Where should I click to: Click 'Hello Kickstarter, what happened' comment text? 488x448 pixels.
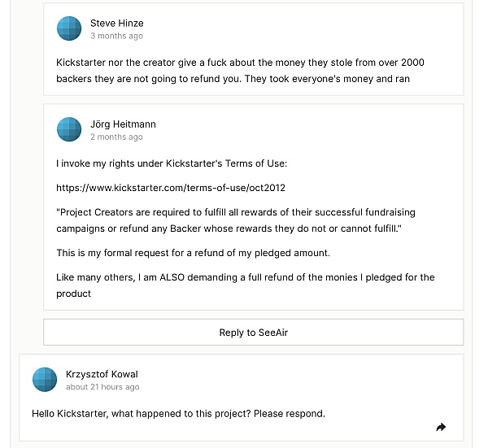(178, 414)
